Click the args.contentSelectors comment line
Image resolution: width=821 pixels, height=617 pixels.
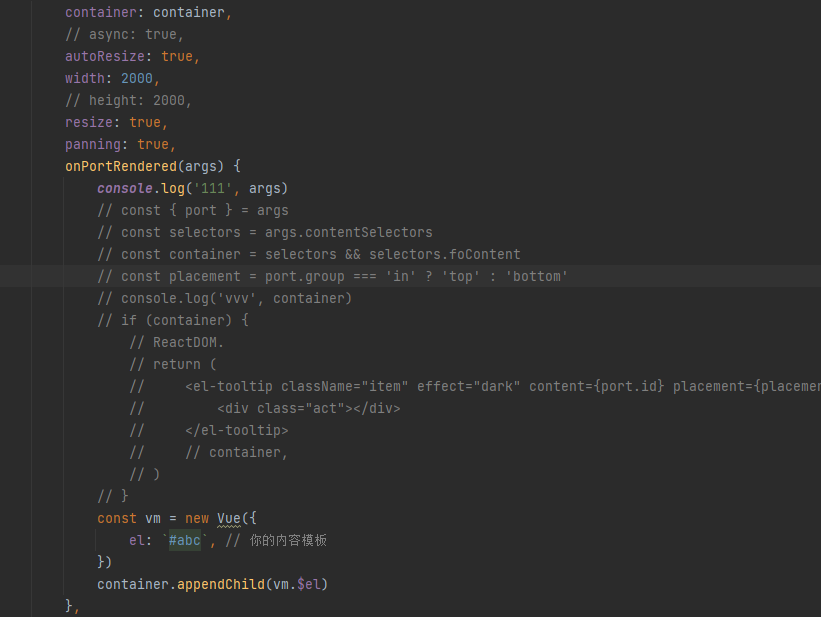(270, 232)
